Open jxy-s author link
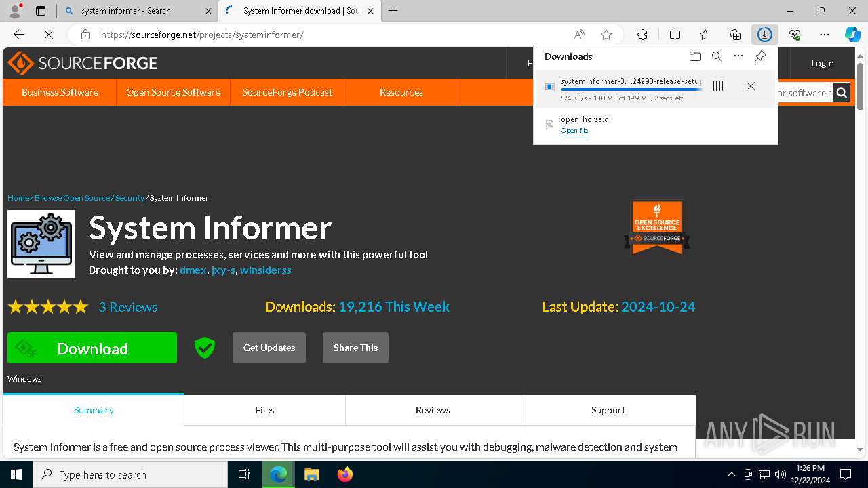This screenshot has height=488, width=868. (223, 270)
